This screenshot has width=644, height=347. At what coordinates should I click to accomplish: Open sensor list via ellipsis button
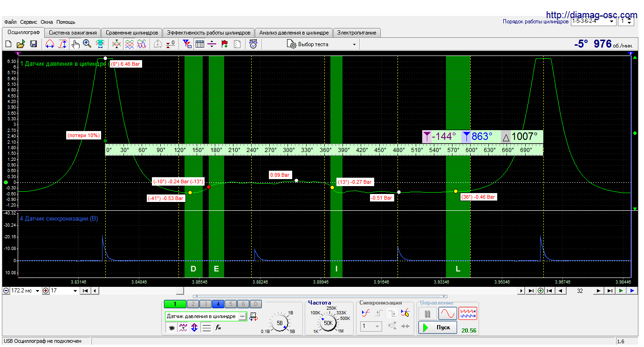point(242,316)
